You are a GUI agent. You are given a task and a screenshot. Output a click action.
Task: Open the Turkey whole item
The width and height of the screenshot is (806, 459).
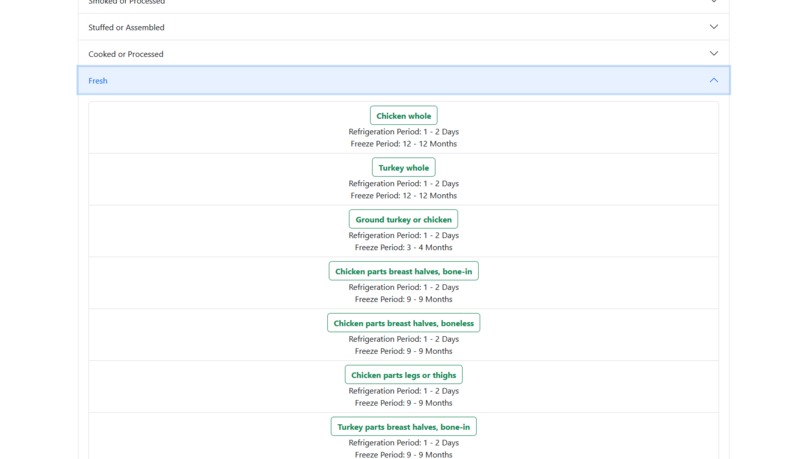pos(404,168)
